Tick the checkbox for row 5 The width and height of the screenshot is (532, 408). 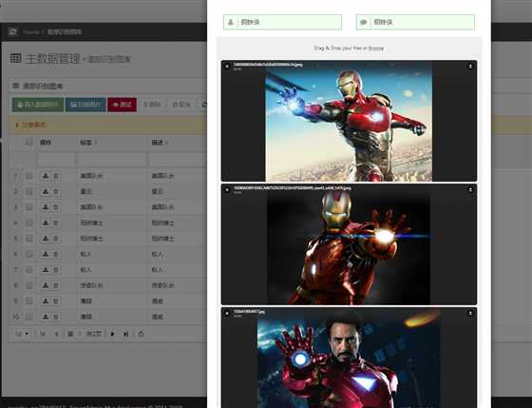pyautogui.click(x=29, y=238)
